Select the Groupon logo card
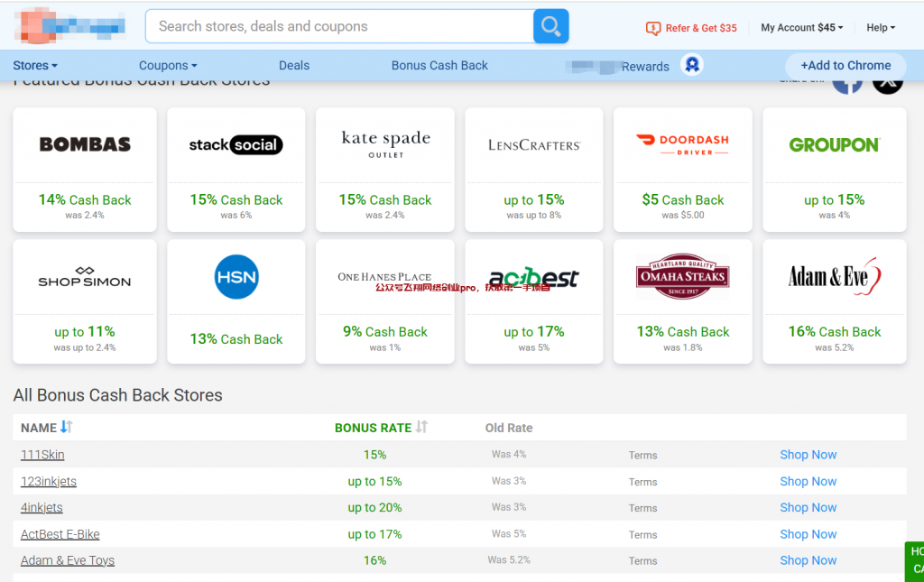Image resolution: width=924 pixels, height=582 pixels. pyautogui.click(x=834, y=144)
